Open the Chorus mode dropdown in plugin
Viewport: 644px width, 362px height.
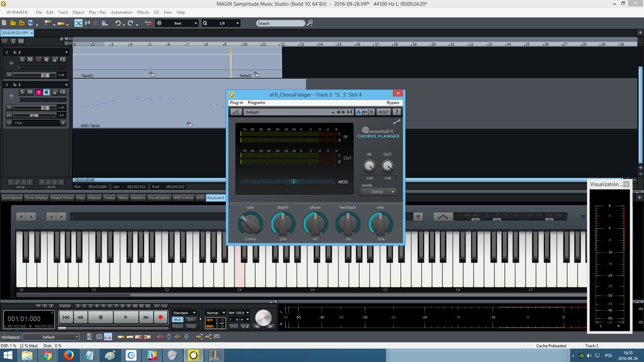click(378, 192)
